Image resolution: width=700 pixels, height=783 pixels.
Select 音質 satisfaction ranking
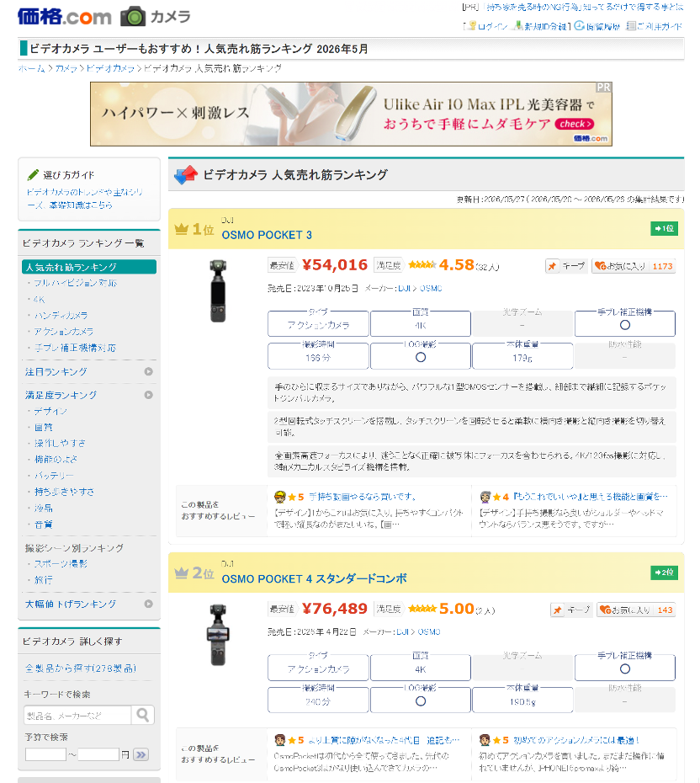[x=44, y=525]
